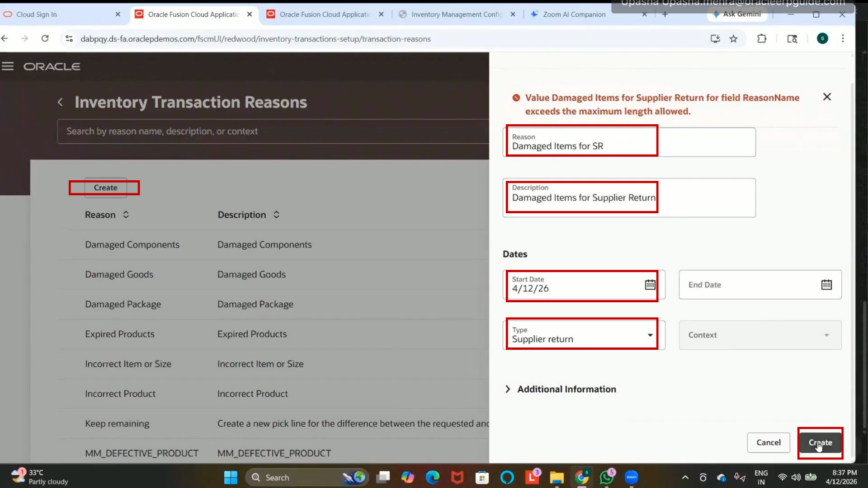Open Copilot from the taskbar
This screenshot has height=488, width=868.
[x=407, y=477]
